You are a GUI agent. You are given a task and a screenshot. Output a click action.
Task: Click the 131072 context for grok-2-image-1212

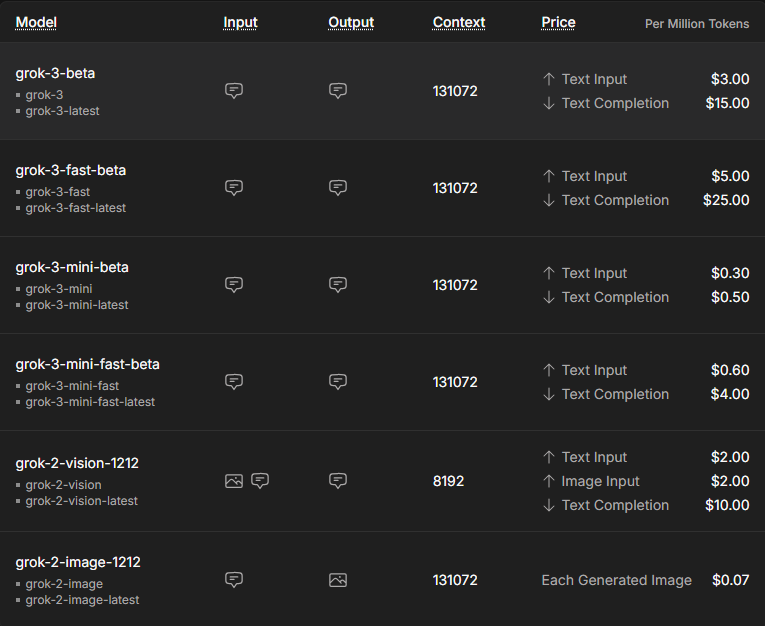click(x=455, y=580)
